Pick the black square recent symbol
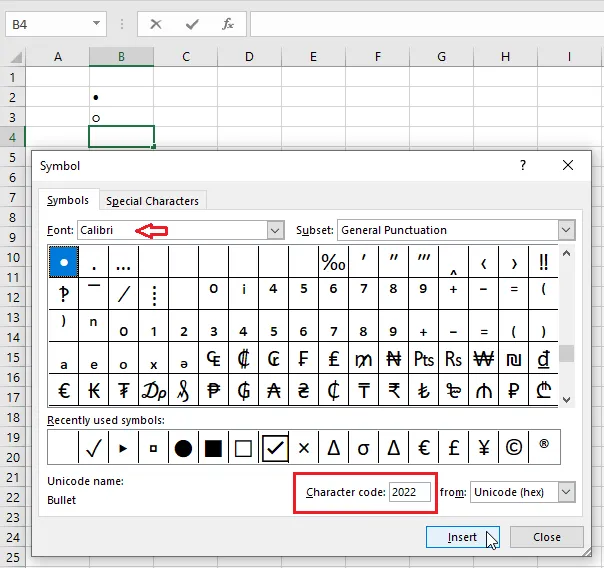The height and width of the screenshot is (568, 604). point(214,447)
